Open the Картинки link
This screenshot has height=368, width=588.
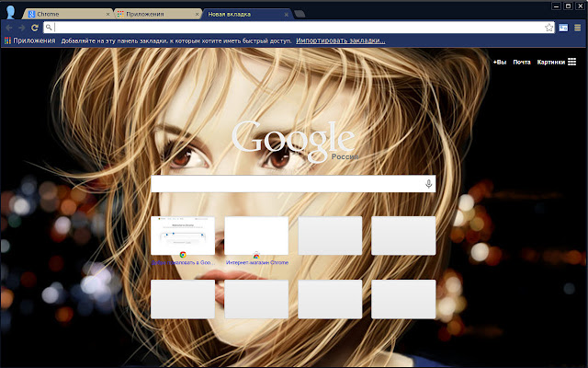click(x=551, y=63)
